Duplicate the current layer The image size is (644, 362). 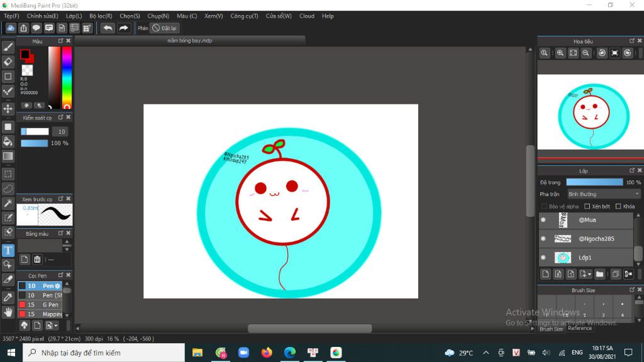(615, 274)
